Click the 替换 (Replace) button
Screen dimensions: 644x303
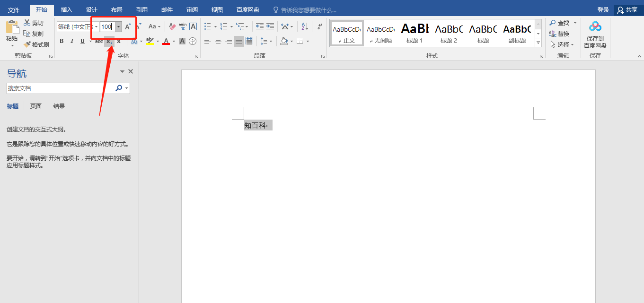[x=559, y=34]
